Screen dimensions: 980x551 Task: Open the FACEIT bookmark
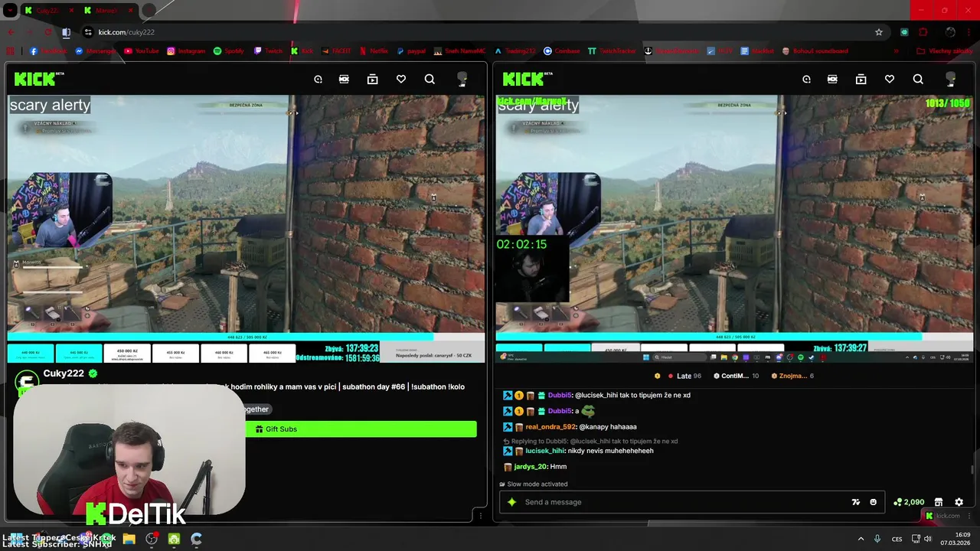tap(337, 51)
